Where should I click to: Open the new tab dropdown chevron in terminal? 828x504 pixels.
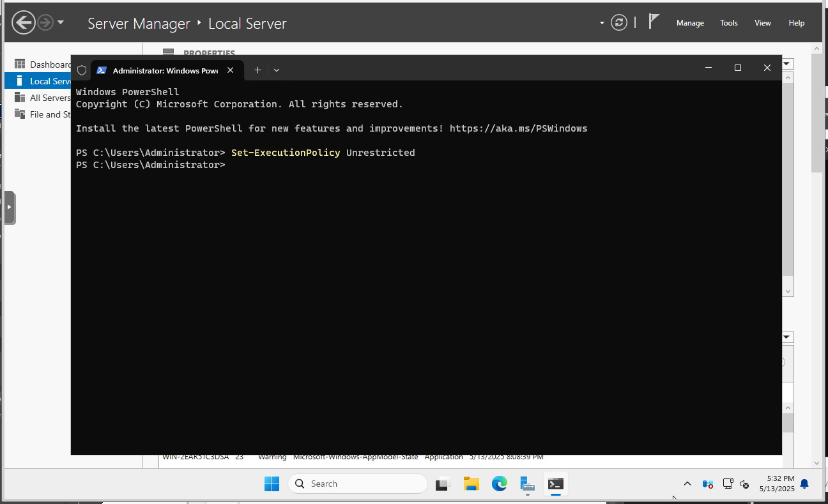(276, 70)
